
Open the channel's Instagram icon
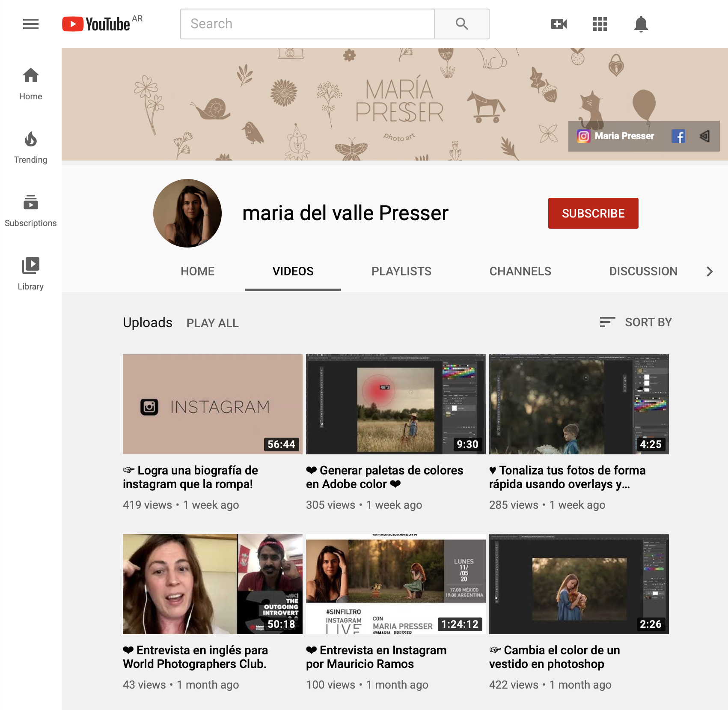583,136
